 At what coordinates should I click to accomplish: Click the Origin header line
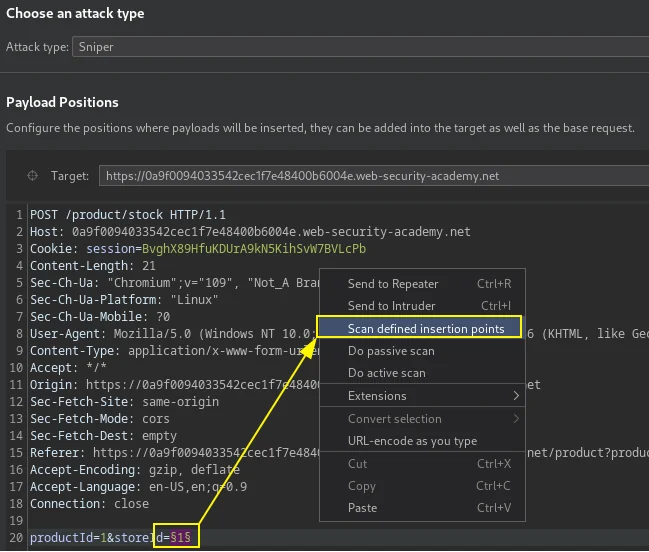[174, 384]
